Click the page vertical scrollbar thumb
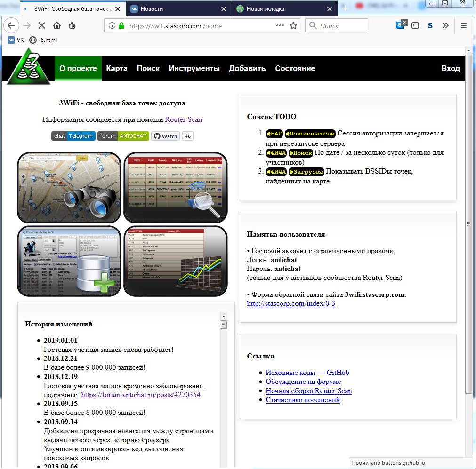Screen dimensions: 476x469 (468, 224)
